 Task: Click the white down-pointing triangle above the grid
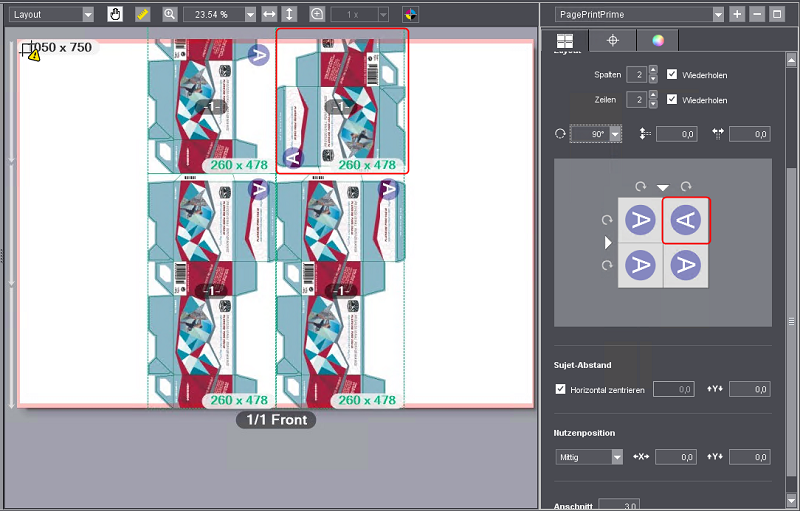(663, 188)
